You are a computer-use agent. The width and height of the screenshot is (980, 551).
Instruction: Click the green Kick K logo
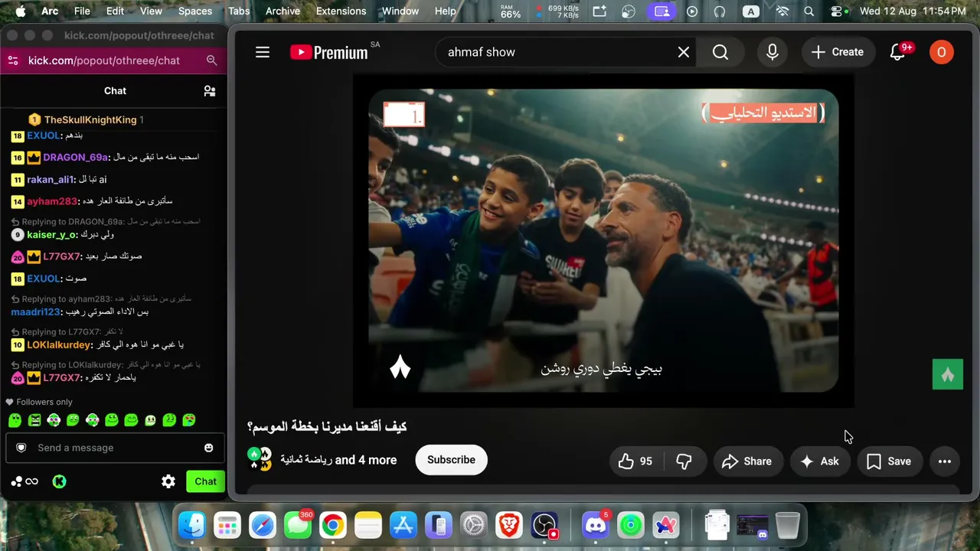[x=59, y=481]
